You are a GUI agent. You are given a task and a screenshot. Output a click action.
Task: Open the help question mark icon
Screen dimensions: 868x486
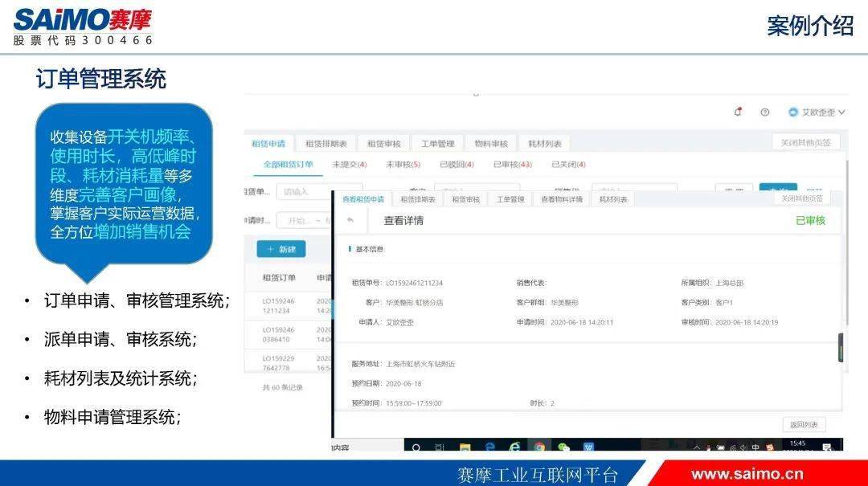764,112
